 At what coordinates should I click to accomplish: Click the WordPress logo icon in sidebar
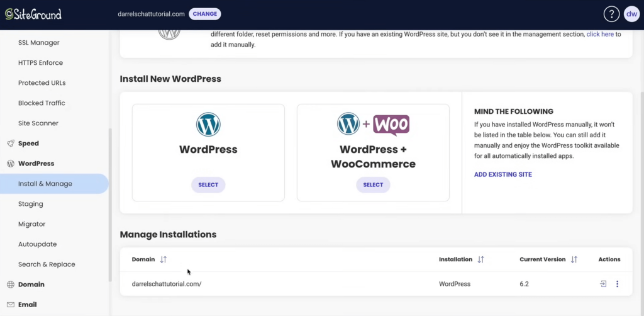point(11,164)
